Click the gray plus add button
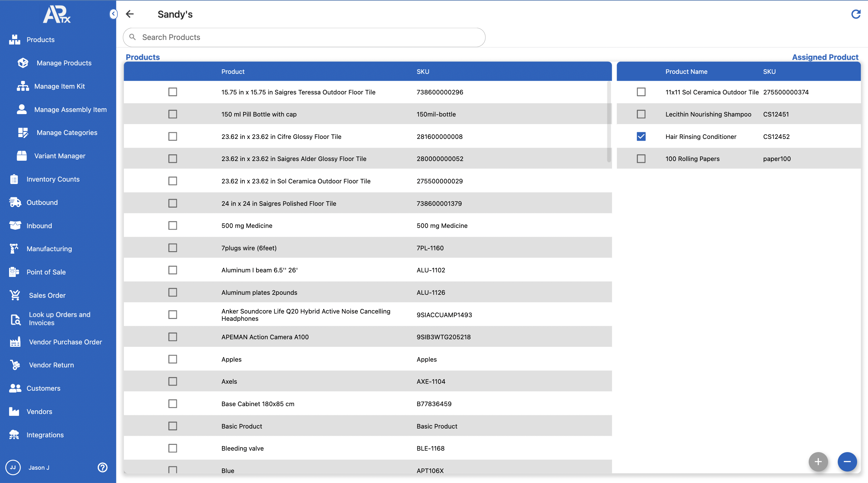This screenshot has height=483, width=868. tap(818, 462)
